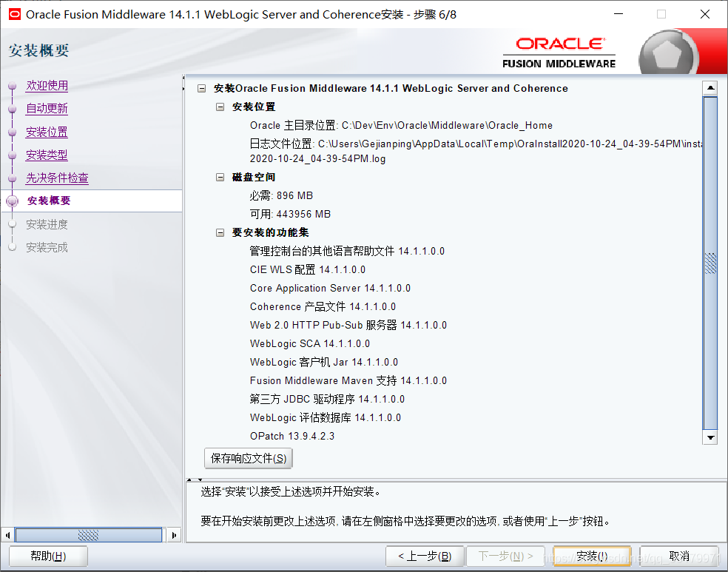
Task: Select CIE WLS 配置 14.1.1.0.0 row
Action: click(307, 270)
